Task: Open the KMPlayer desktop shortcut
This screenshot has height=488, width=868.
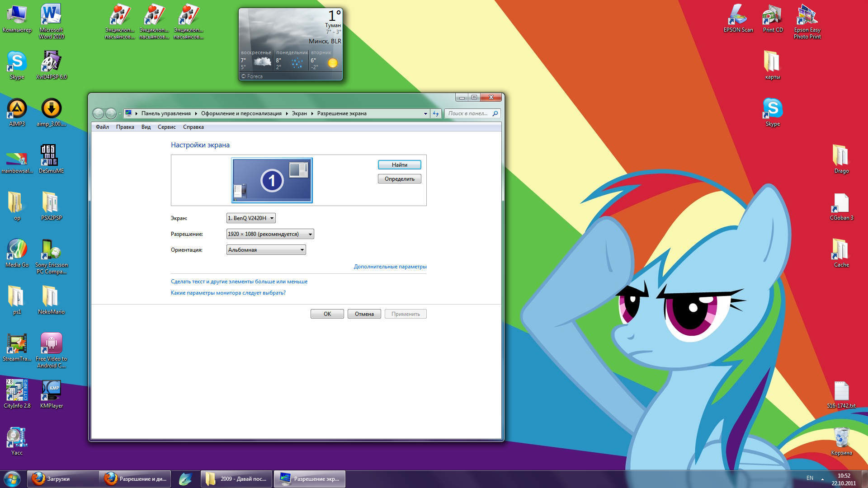Action: point(51,391)
